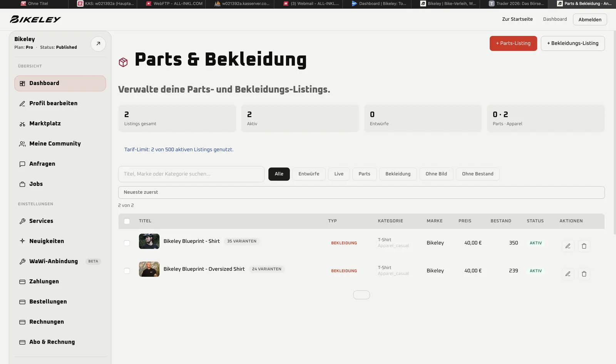Filter listings by Entwürfe

[309, 174]
